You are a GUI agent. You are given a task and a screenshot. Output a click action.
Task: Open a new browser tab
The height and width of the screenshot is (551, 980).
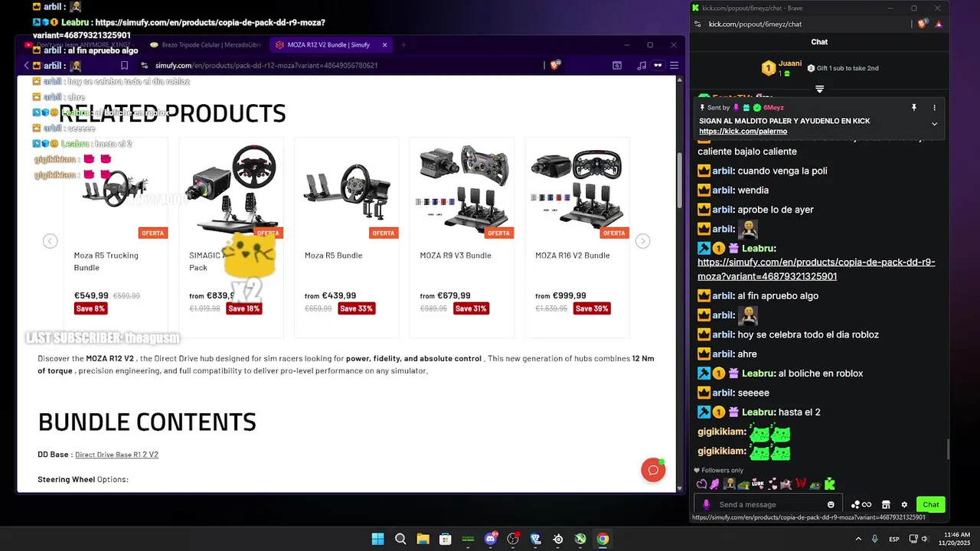click(x=403, y=45)
